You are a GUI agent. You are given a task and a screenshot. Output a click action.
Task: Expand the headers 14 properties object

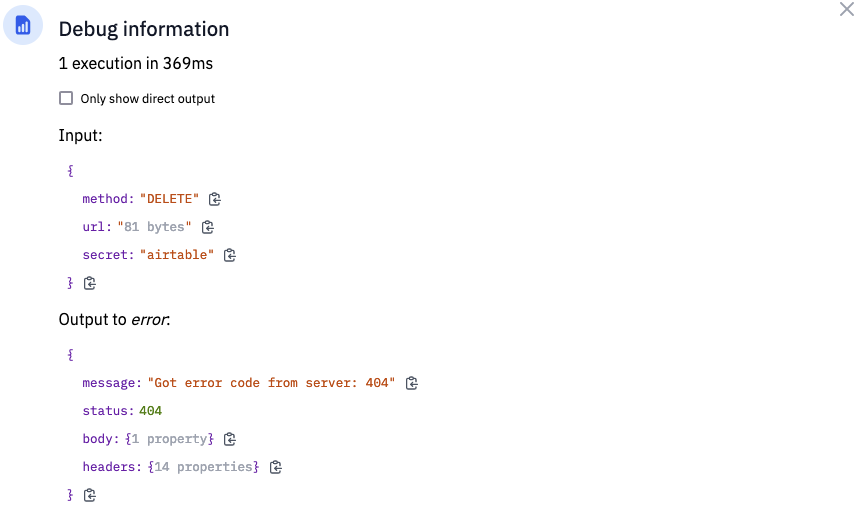coord(203,467)
